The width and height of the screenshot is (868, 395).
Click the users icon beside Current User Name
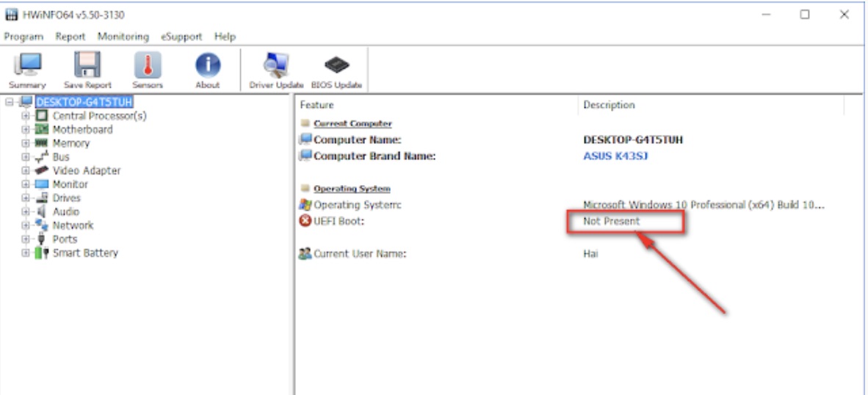pyautogui.click(x=305, y=254)
